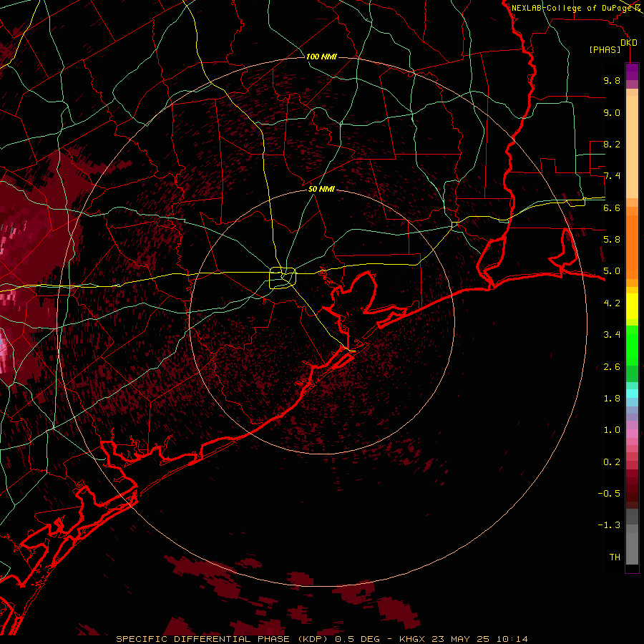Click the 4.2 value on the color scale
644x644 pixels.
pyautogui.click(x=612, y=303)
